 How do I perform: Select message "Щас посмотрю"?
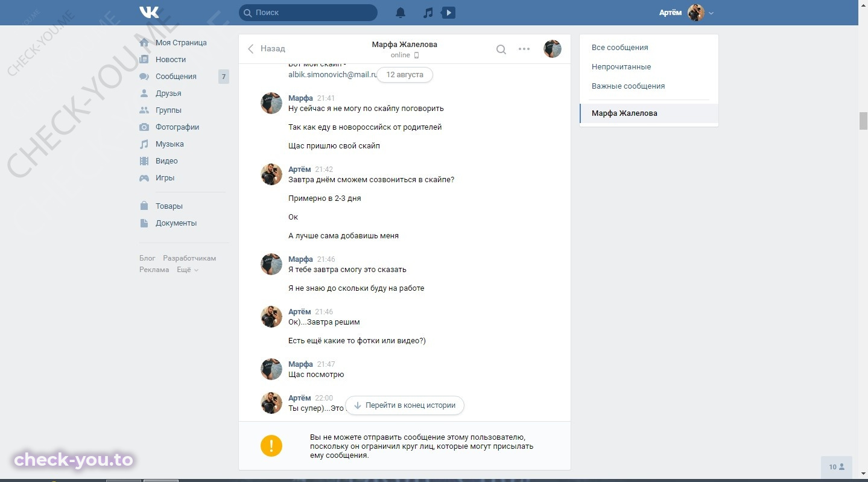click(316, 375)
